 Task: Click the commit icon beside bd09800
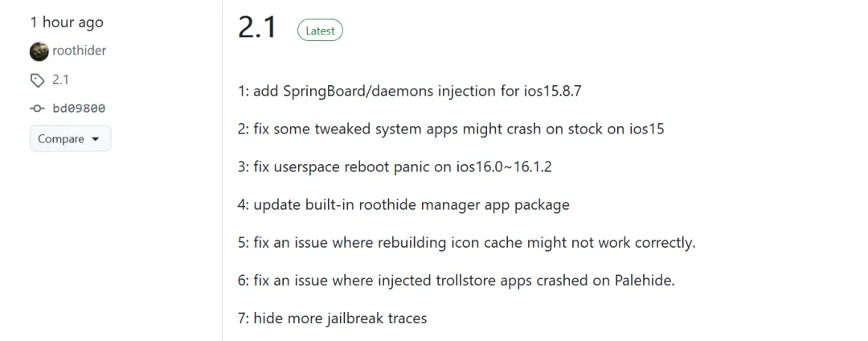click(x=37, y=109)
